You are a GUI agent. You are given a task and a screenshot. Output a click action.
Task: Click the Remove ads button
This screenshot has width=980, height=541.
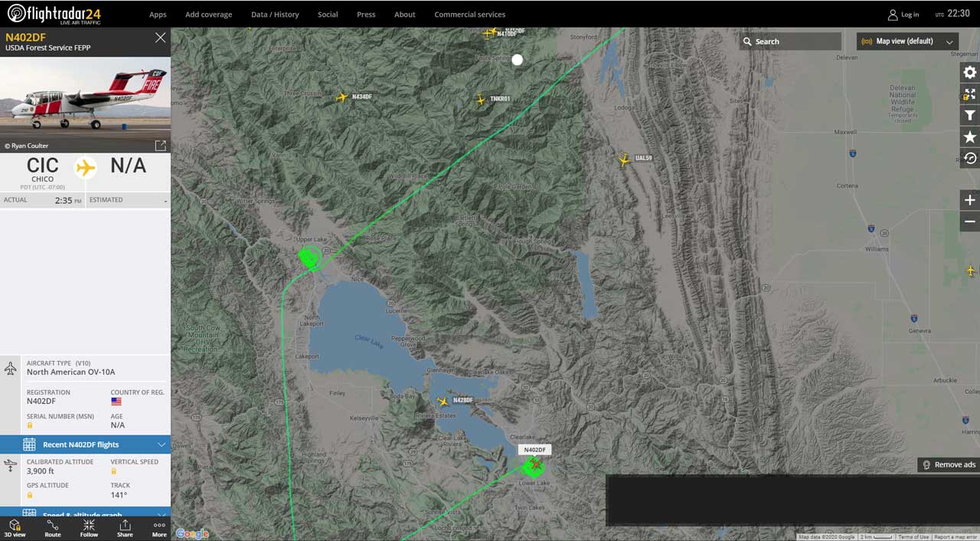949,464
